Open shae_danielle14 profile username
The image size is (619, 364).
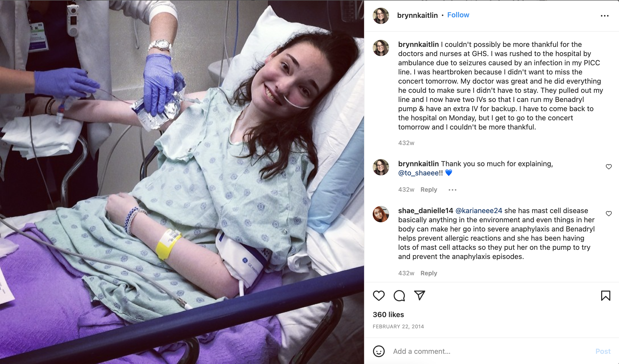(425, 211)
